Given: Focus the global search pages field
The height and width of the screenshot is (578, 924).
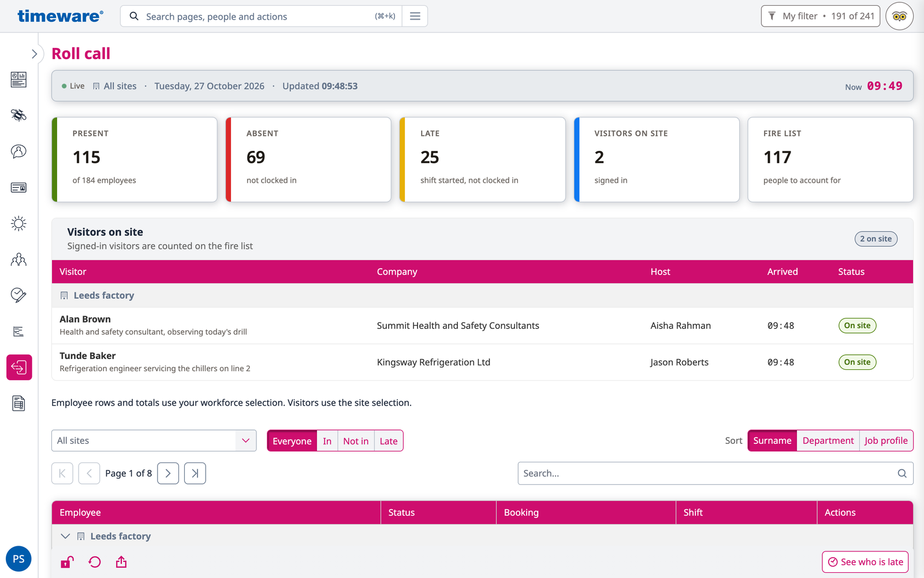Looking at the screenshot, I should (260, 16).
